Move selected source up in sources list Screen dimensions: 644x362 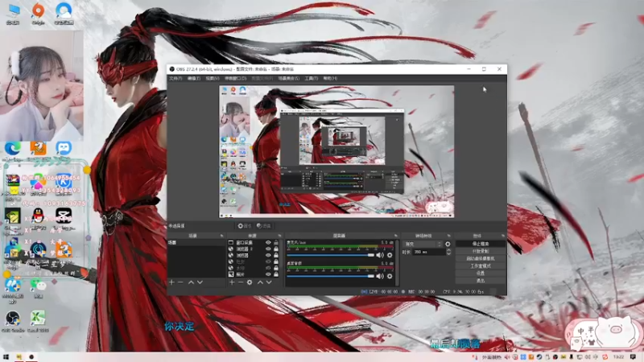pos(260,282)
